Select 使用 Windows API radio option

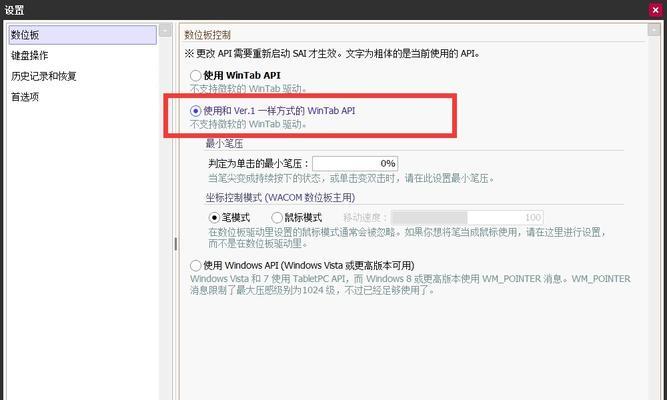pyautogui.click(x=302, y=266)
